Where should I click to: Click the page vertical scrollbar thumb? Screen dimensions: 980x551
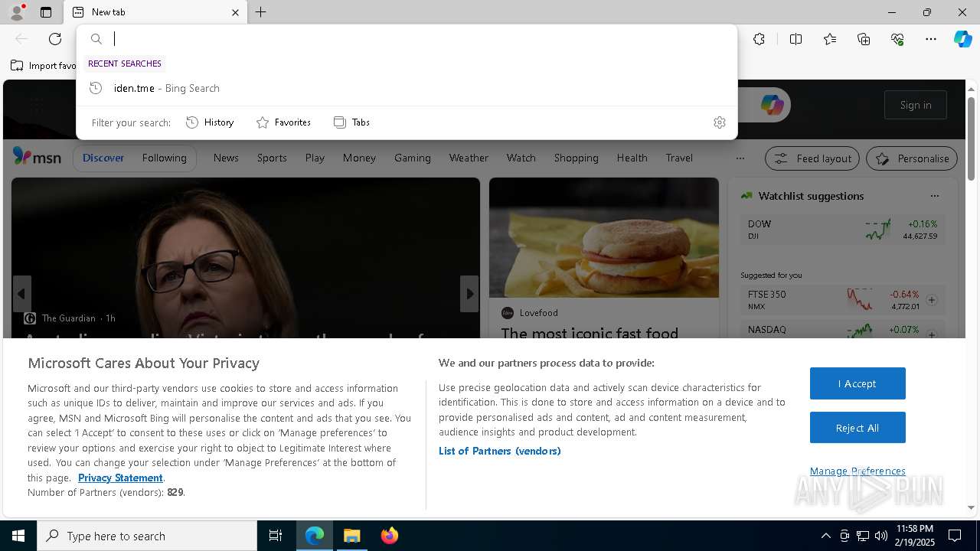[x=971, y=139]
